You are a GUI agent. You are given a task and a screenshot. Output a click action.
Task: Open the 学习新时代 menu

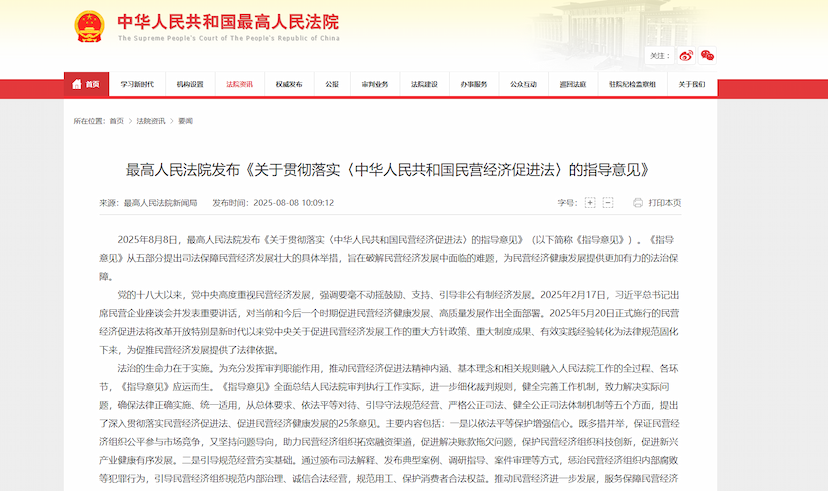(137, 84)
